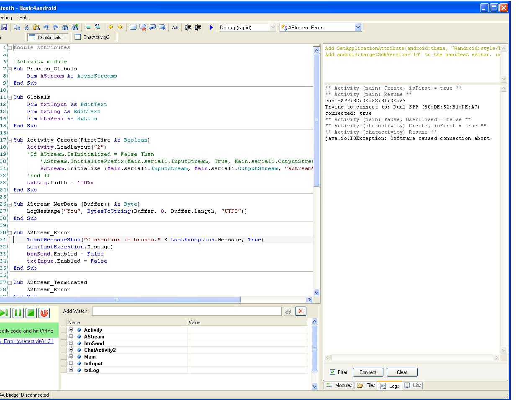Collapse Sub Activity_Create code block

[10, 140]
